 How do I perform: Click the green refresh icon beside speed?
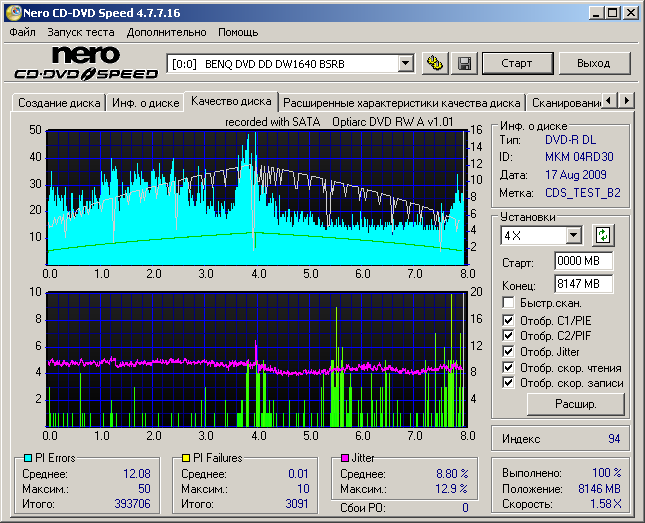602,236
